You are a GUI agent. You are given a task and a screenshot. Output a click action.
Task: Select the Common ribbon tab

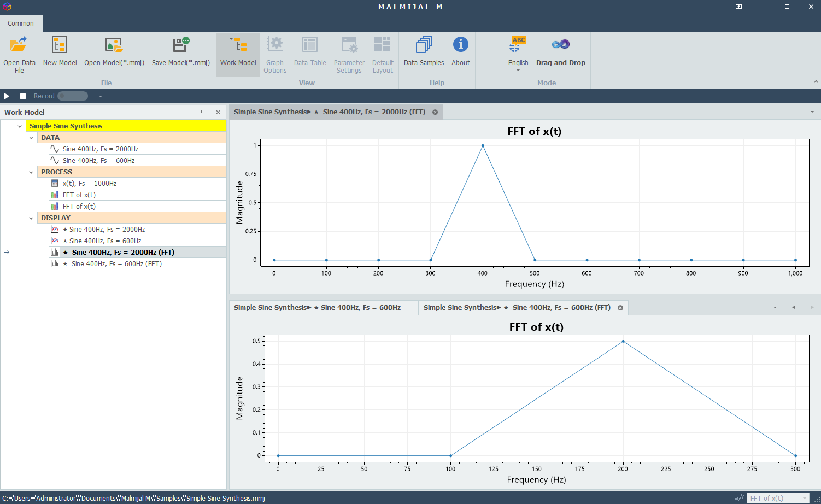click(x=21, y=23)
